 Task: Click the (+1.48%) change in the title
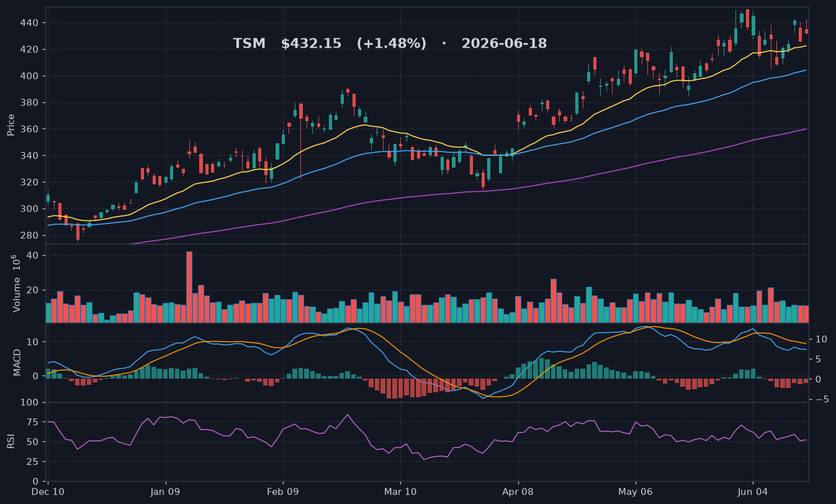(391, 44)
